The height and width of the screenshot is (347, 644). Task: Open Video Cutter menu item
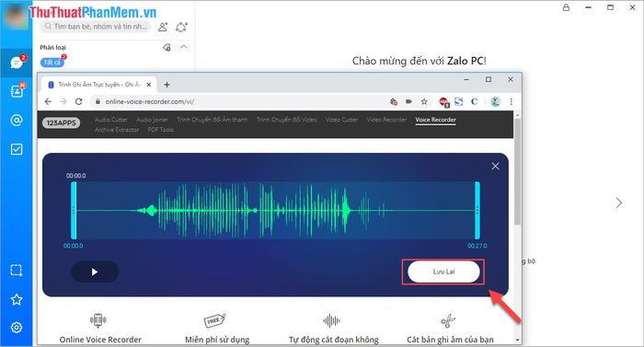pos(341,120)
